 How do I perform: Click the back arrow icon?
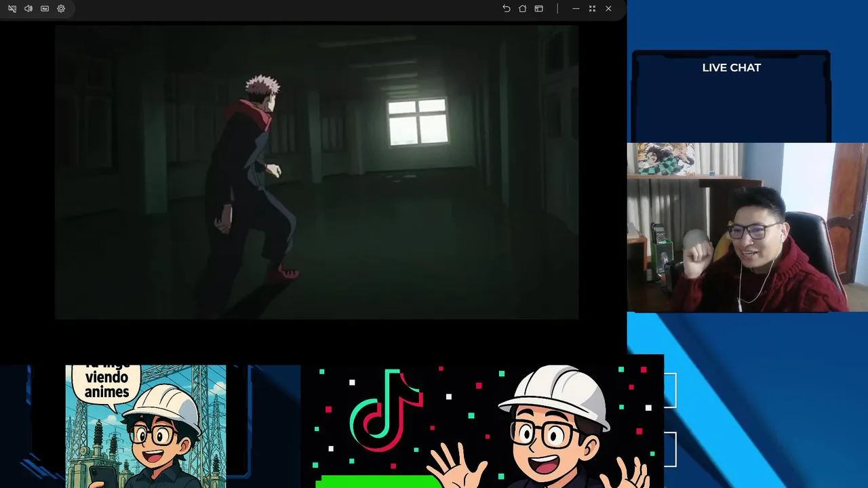coord(506,9)
